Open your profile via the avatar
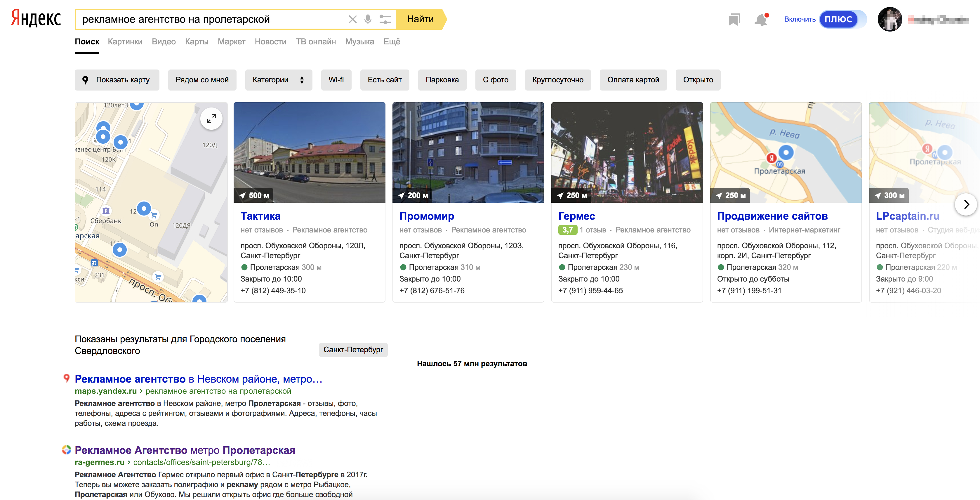 pyautogui.click(x=890, y=19)
